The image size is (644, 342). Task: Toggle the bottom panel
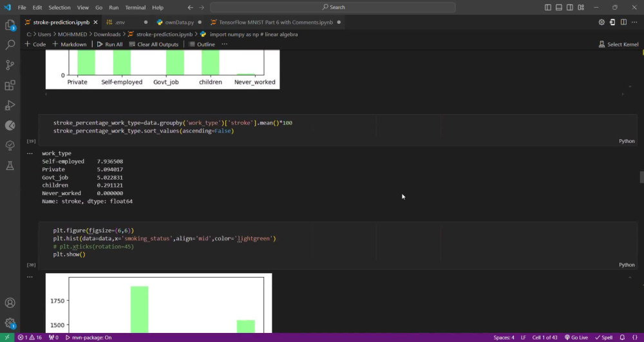point(559,7)
